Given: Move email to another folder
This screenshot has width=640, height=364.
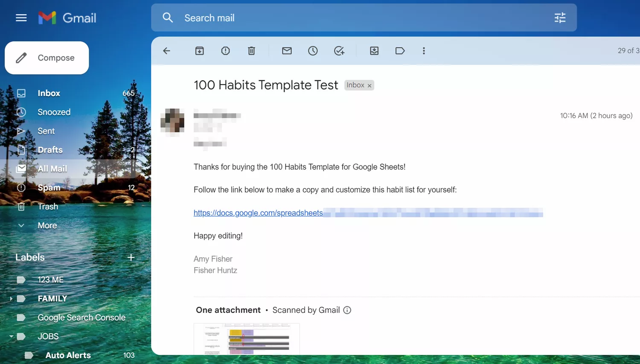Looking at the screenshot, I should [374, 51].
